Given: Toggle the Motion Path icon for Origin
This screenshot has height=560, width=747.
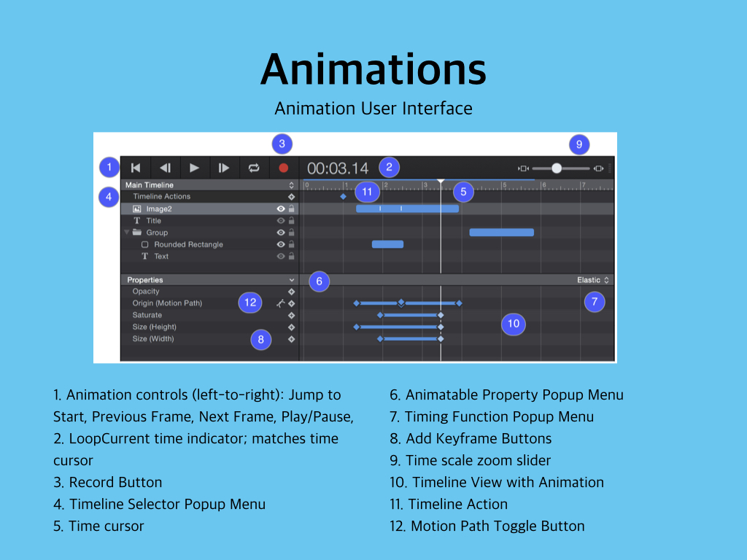Looking at the screenshot, I should pos(279,303).
